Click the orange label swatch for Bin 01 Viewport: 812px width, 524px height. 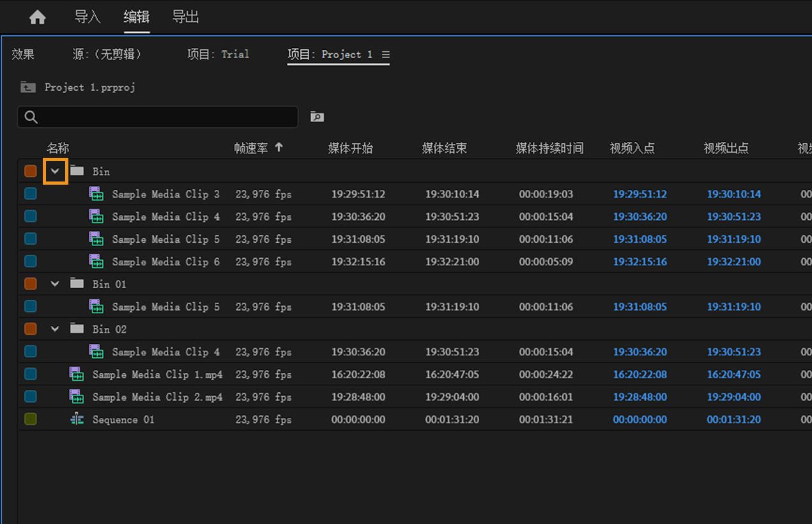coord(30,284)
